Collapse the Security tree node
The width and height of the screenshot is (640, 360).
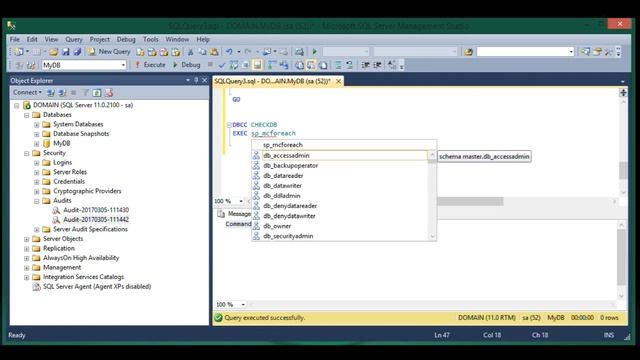point(27,153)
